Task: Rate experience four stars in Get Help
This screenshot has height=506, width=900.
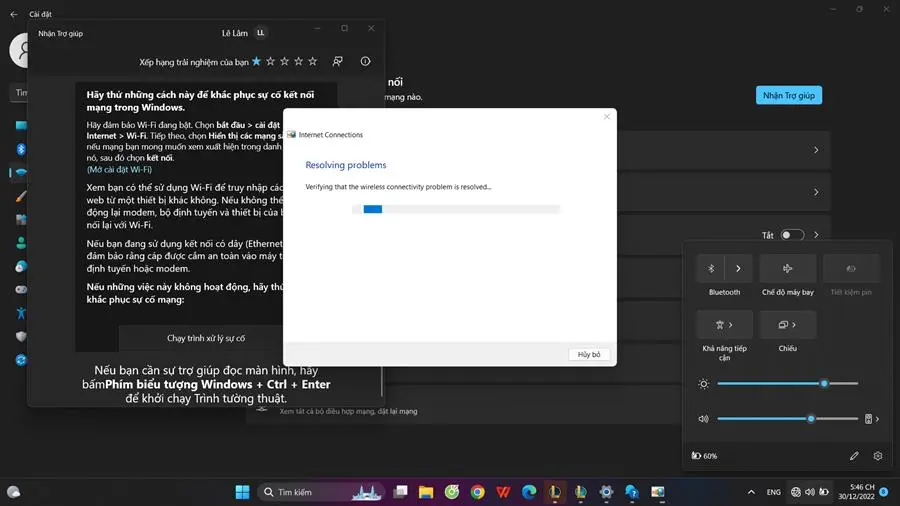Action: pyautogui.click(x=298, y=61)
